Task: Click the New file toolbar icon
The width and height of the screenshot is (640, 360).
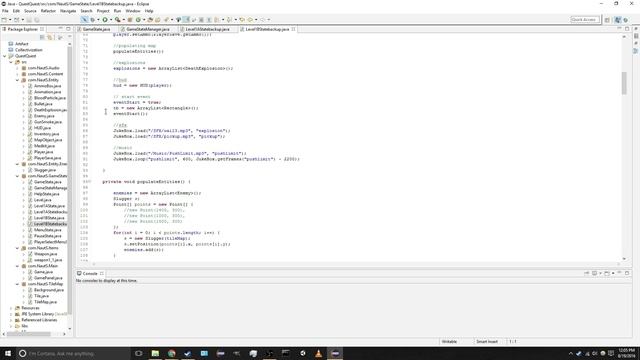Action: point(4,20)
